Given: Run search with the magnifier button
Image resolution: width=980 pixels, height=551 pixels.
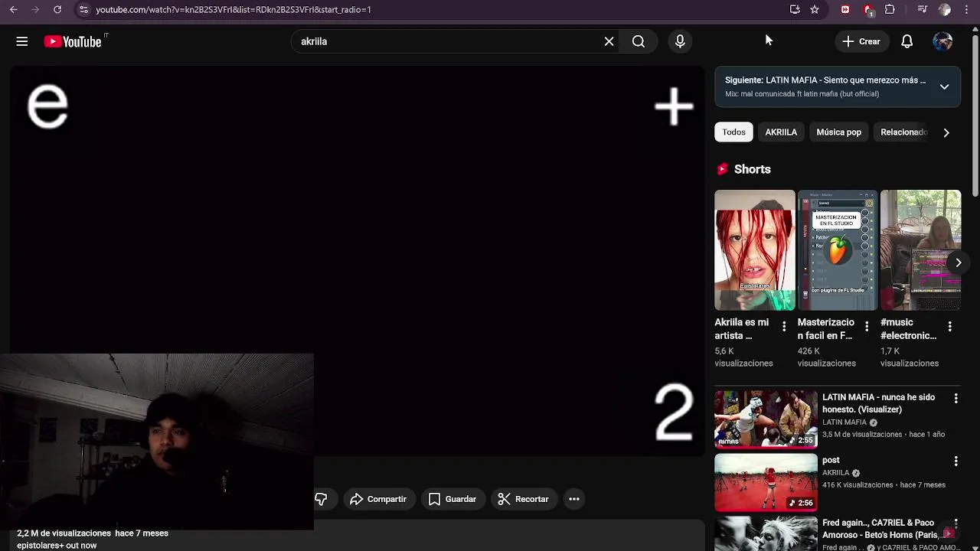Looking at the screenshot, I should [639, 41].
